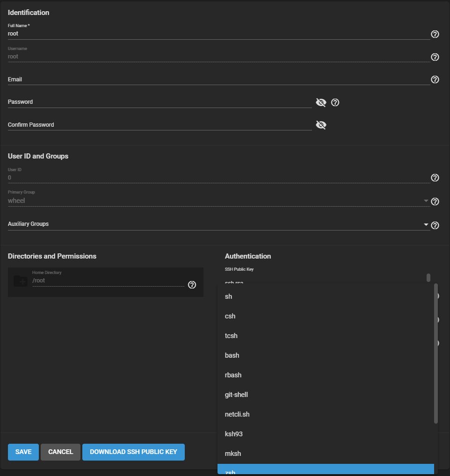Click the Email field help icon
The image size is (450, 476).
[x=435, y=79]
